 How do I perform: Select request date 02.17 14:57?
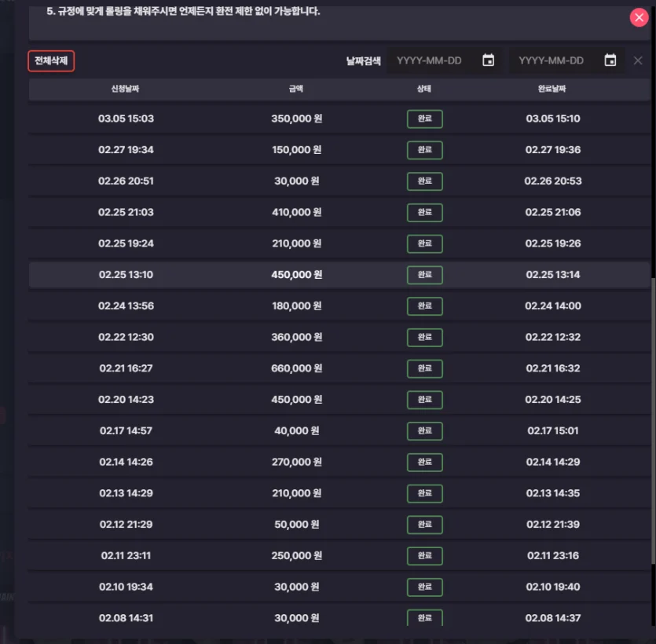tap(126, 430)
